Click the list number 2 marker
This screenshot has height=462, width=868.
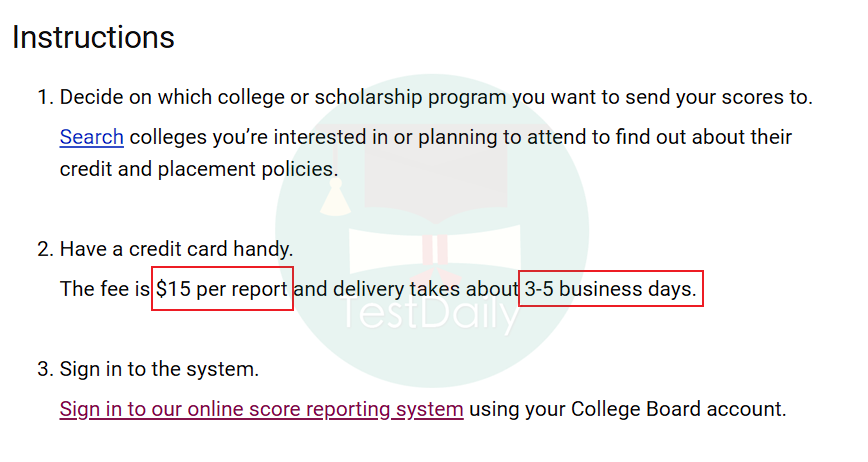[x=45, y=249]
